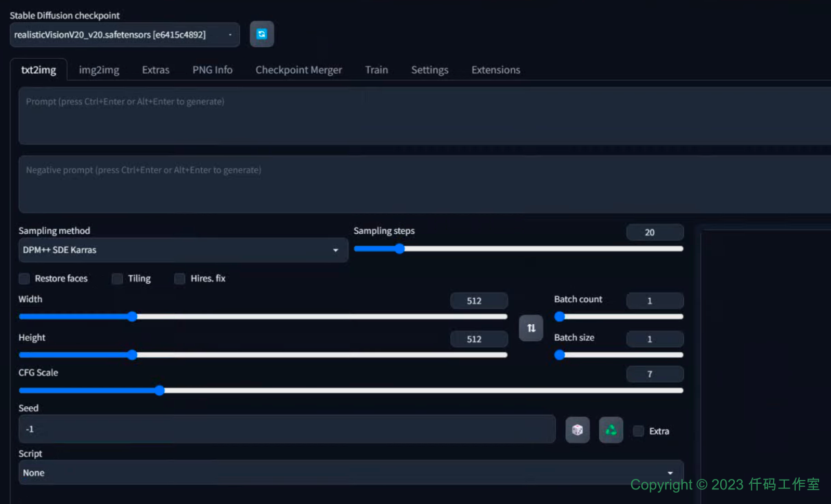Switch to the txt2img tab
831x504 pixels.
click(x=38, y=70)
